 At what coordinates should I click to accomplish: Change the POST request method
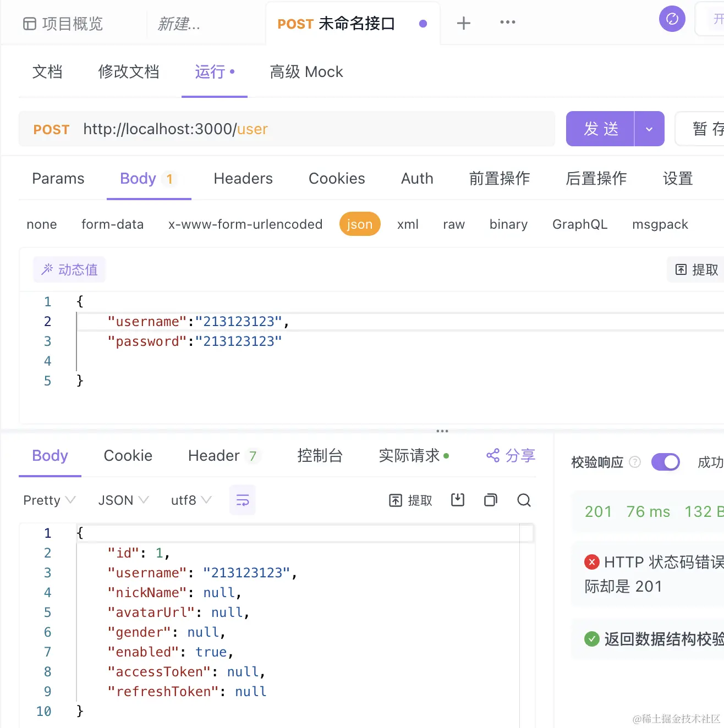[52, 130]
